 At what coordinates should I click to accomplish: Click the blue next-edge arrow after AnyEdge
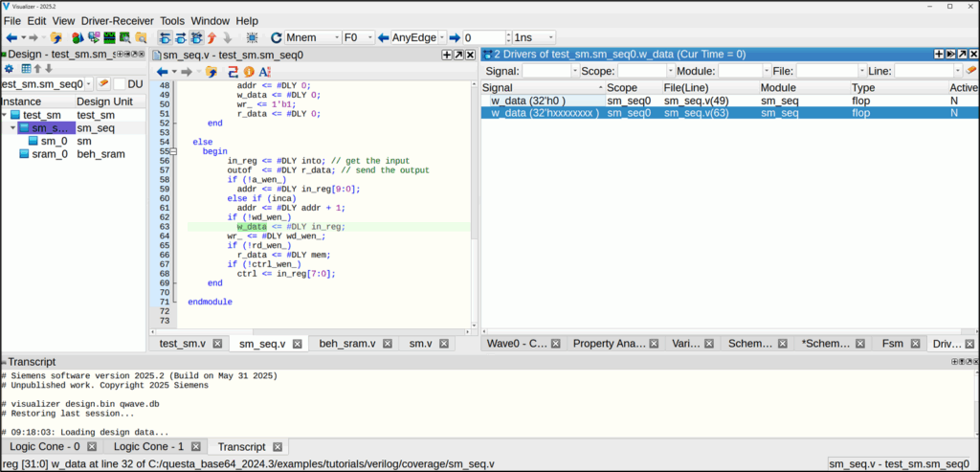[x=454, y=37]
